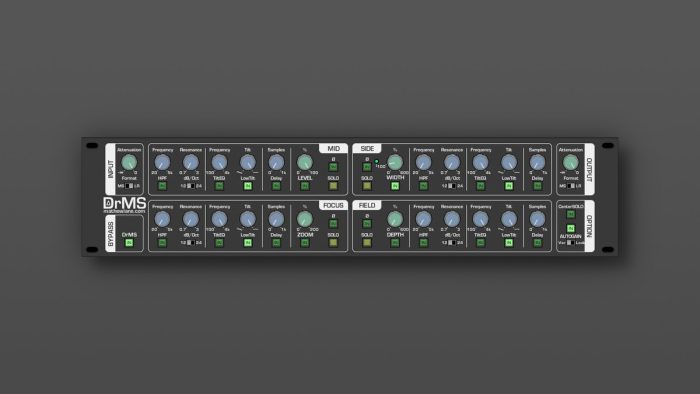700x394 pixels.
Task: Turn the FOCUS Tilt knob
Action: [248, 219]
